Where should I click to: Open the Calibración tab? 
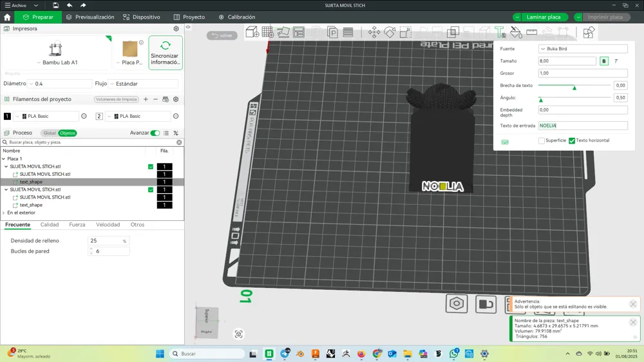coord(237,17)
